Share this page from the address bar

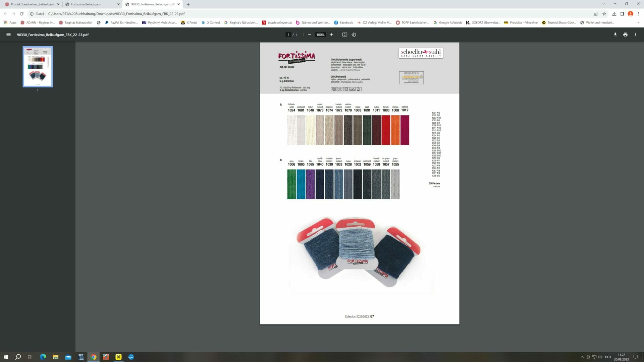596,14
